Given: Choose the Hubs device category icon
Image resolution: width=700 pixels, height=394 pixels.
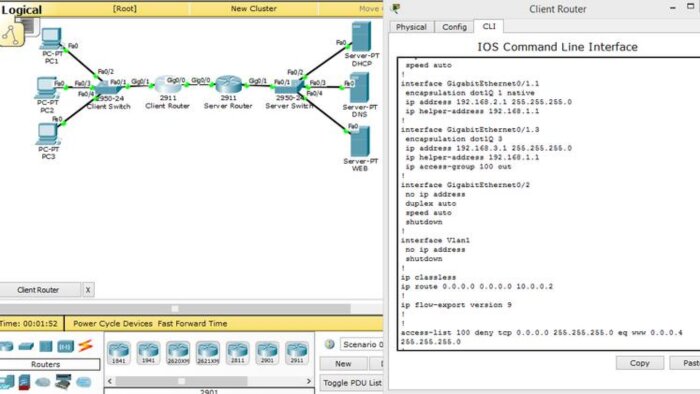Looking at the screenshot, I should [46, 346].
